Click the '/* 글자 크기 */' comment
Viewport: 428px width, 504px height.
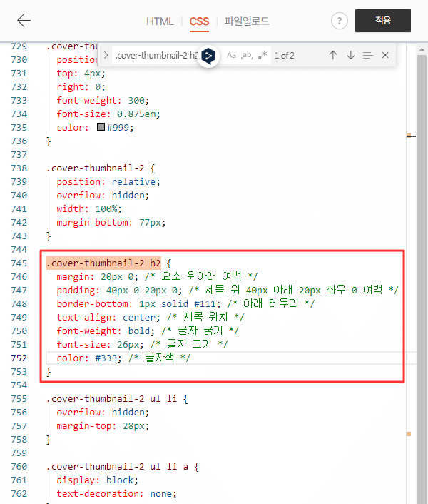click(189, 344)
